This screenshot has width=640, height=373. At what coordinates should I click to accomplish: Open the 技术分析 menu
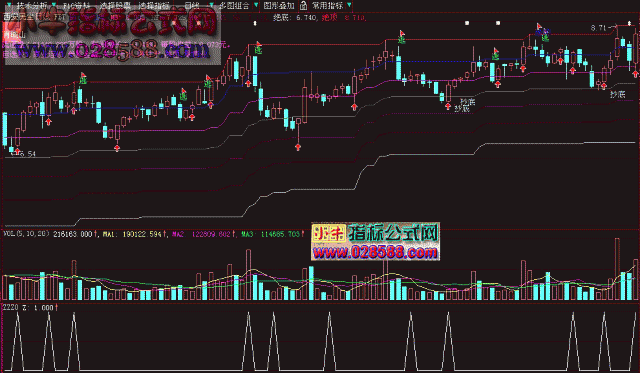click(32, 5)
